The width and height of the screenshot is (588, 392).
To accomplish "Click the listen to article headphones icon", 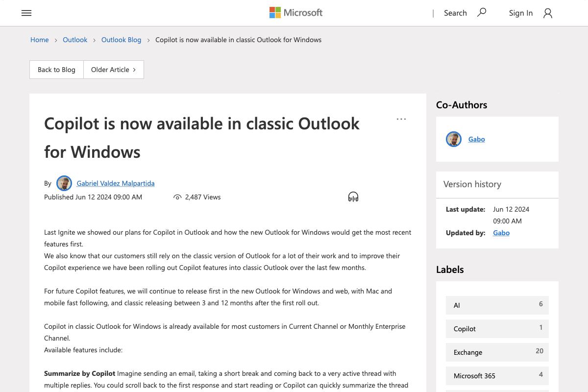I will point(353,197).
